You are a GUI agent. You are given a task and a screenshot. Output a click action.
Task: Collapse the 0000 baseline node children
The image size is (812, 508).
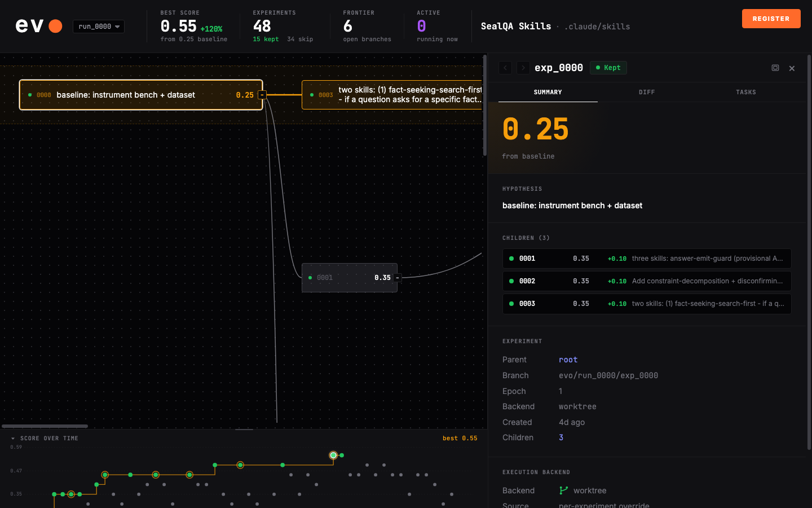point(262,95)
